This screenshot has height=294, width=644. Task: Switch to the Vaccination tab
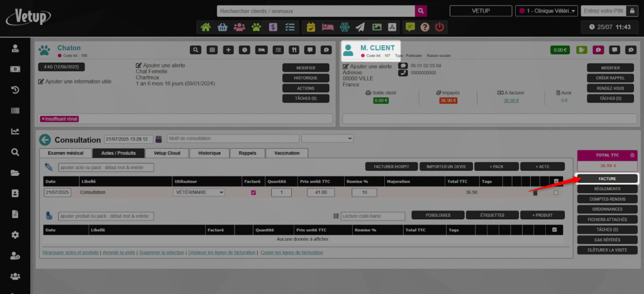tap(287, 153)
